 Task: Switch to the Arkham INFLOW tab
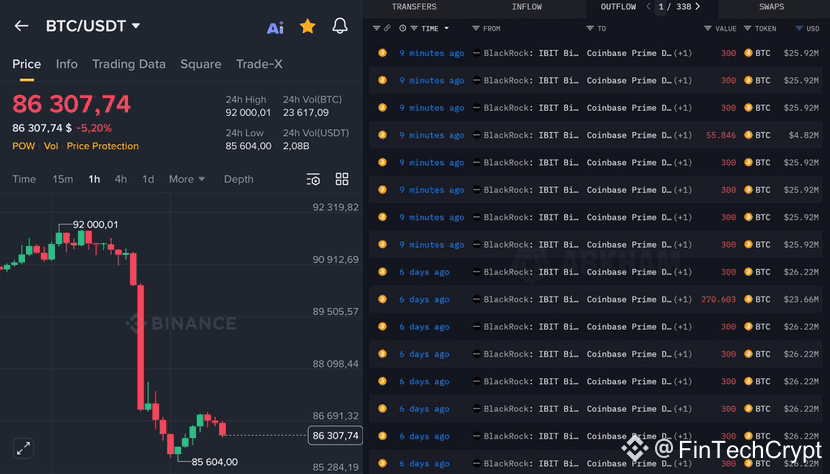[527, 7]
